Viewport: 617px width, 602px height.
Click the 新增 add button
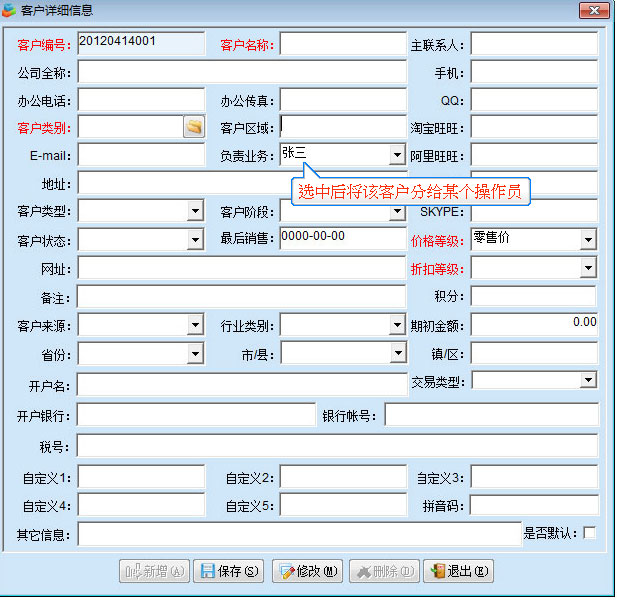154,571
